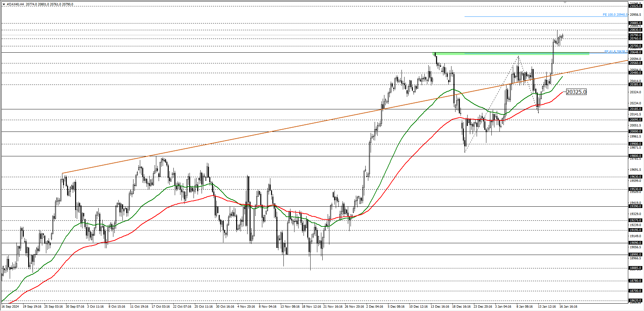Click the 20790.0 current price tag
The width and height of the screenshot is (644, 311).
635,35
